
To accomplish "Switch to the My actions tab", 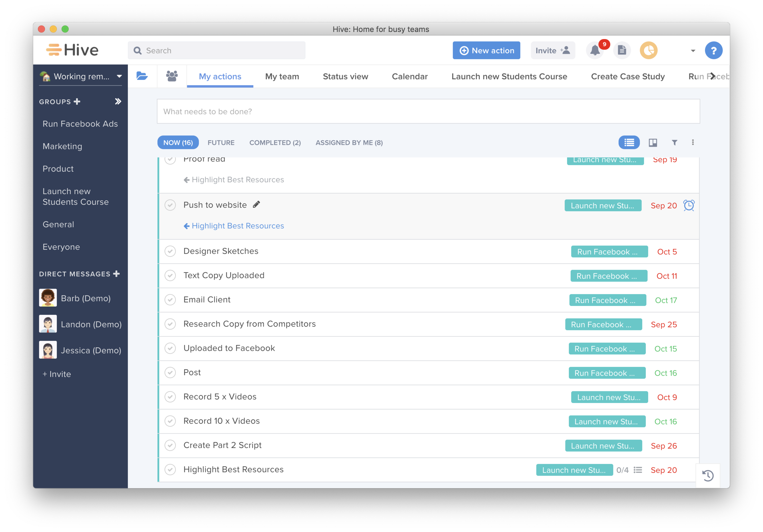I will coord(220,76).
